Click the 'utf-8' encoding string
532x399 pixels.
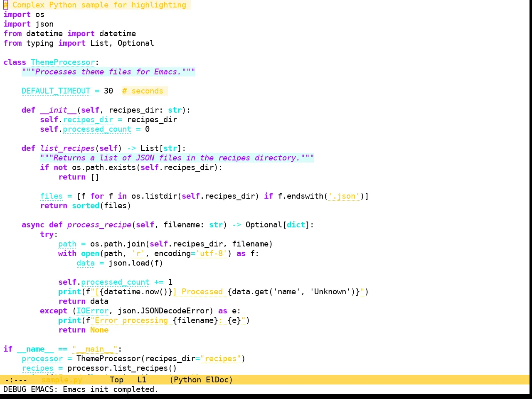point(212,254)
